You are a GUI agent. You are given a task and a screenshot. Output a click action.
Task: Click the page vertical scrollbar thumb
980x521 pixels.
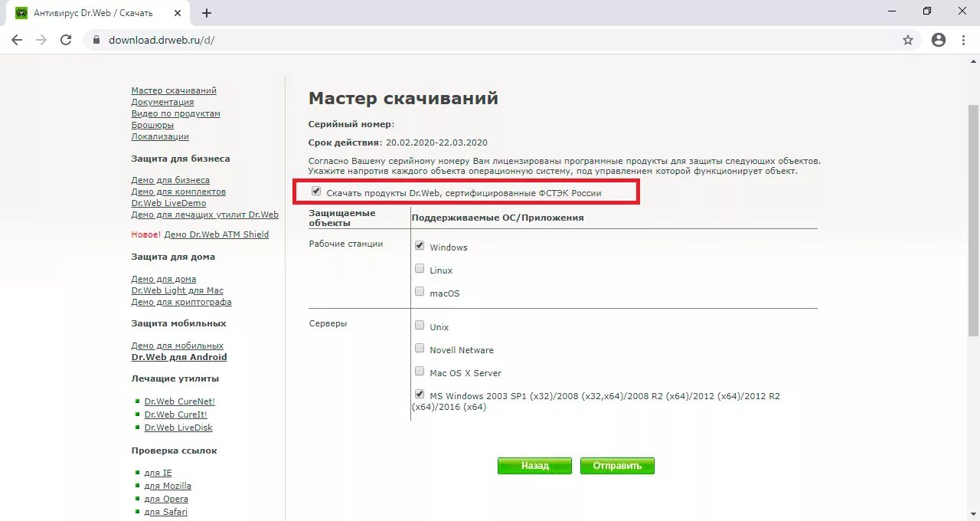pyautogui.click(x=974, y=221)
